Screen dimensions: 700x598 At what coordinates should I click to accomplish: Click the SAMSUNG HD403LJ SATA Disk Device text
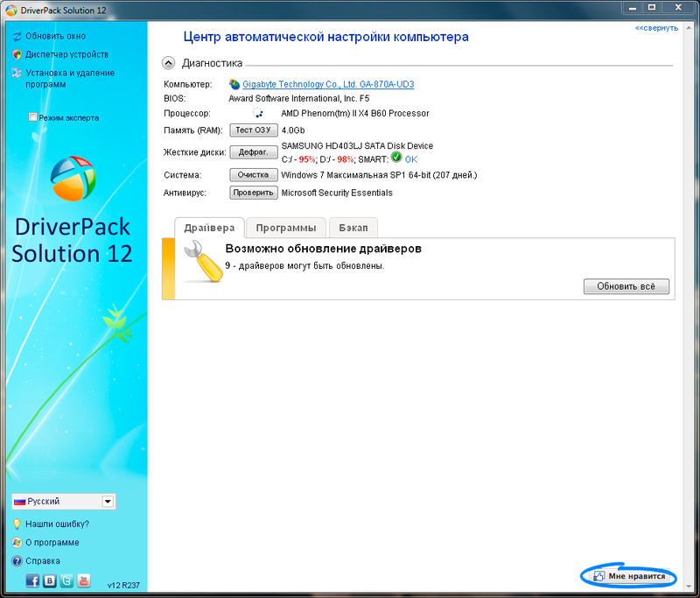[357, 146]
